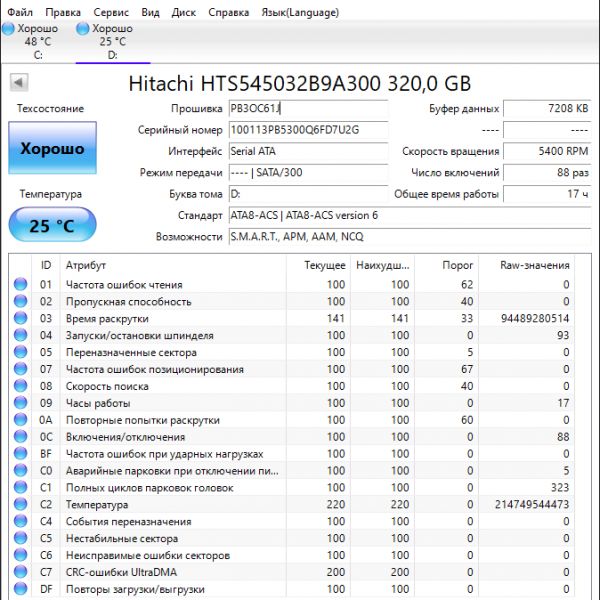Click the Порог column header
This screenshot has height=600, width=600.
[x=447, y=265]
